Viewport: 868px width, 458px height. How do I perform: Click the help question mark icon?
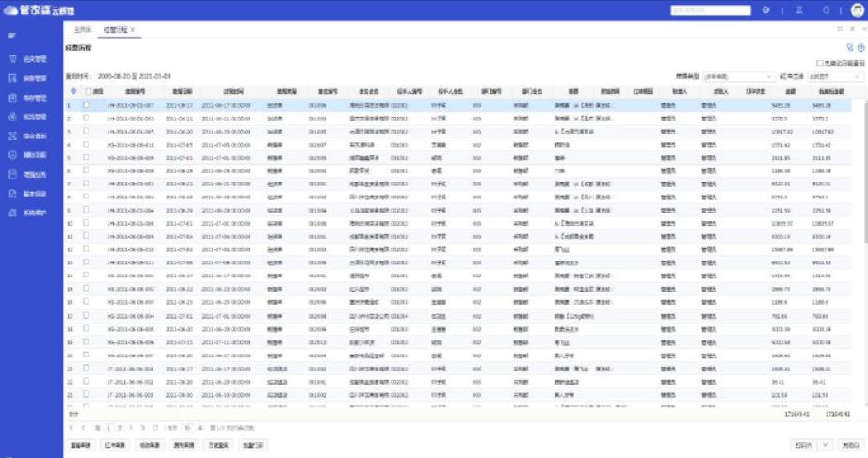click(860, 47)
